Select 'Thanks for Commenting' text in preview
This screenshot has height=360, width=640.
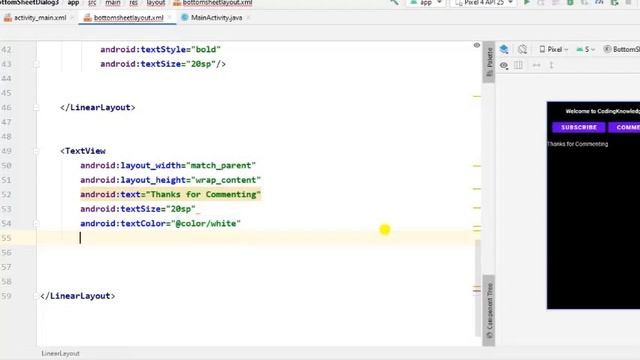[578, 144]
